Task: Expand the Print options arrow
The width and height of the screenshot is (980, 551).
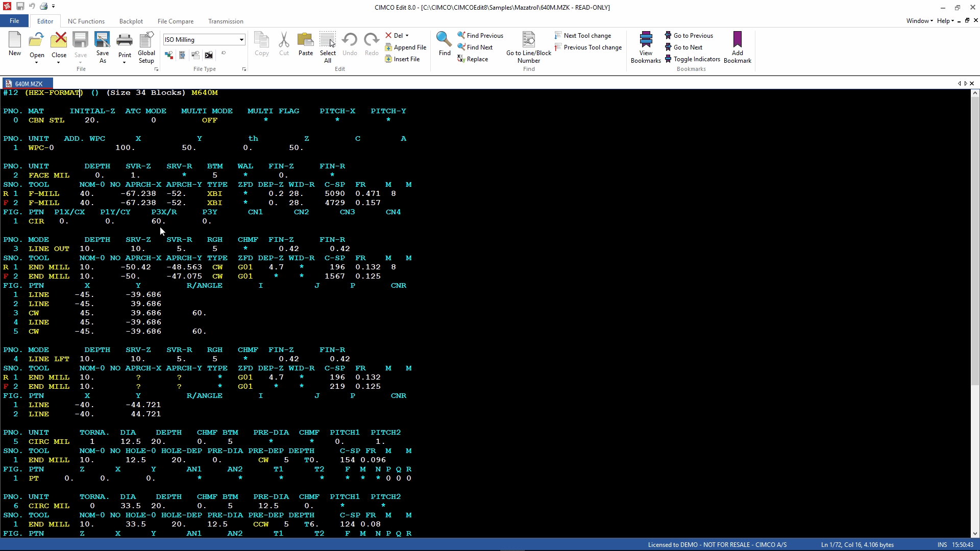Action: pyautogui.click(x=125, y=63)
